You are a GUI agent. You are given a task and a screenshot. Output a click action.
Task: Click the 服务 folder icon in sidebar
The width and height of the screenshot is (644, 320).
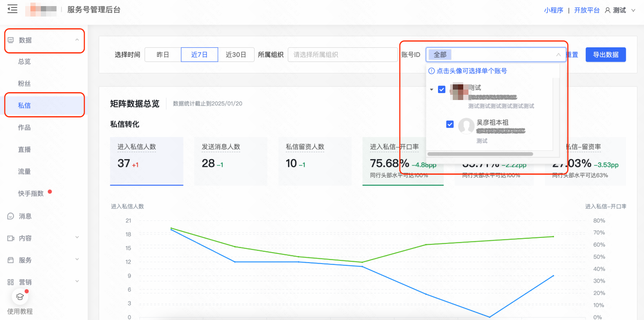tap(11, 260)
